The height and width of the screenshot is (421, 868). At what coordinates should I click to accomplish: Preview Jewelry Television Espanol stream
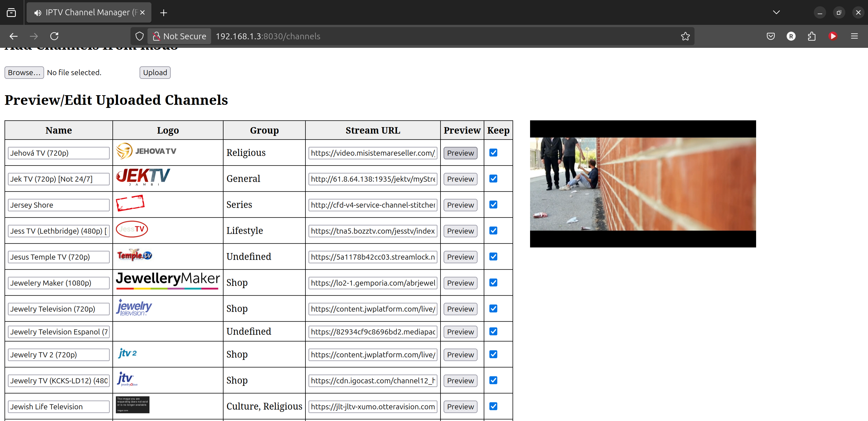(x=460, y=332)
